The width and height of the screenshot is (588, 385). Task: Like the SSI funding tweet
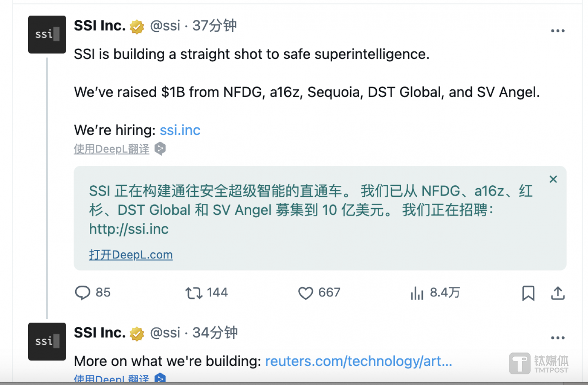click(305, 293)
